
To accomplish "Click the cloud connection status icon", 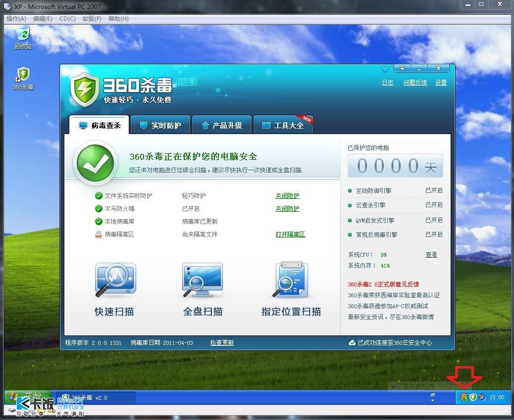I will [352, 343].
